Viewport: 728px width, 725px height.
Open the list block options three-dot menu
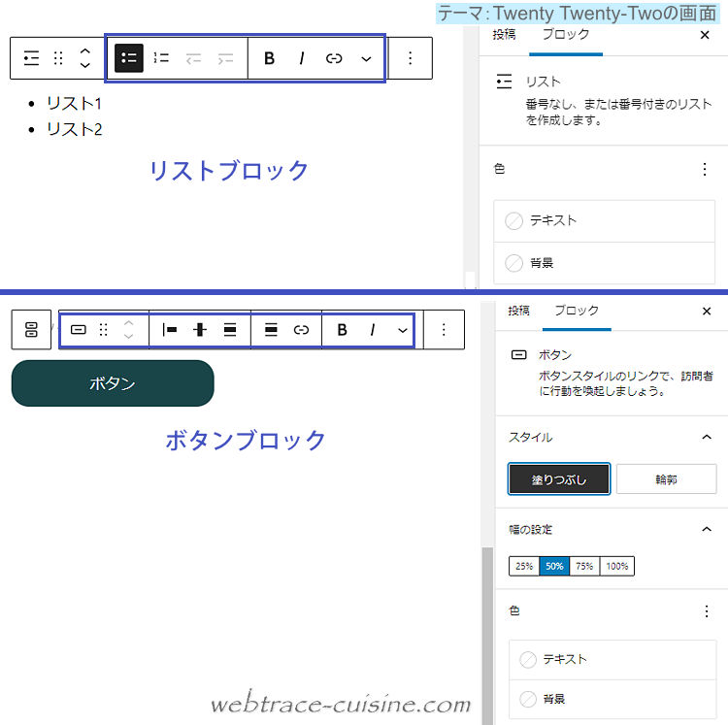410,58
